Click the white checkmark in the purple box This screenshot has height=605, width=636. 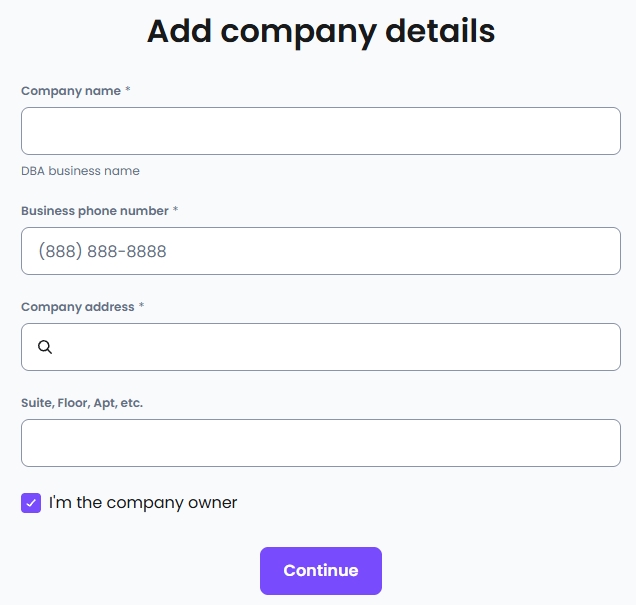(31, 503)
